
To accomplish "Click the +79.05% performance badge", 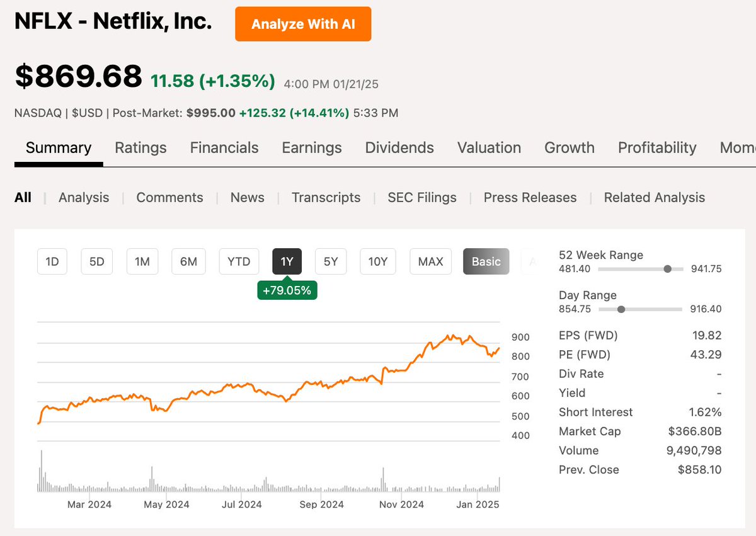I will click(287, 290).
